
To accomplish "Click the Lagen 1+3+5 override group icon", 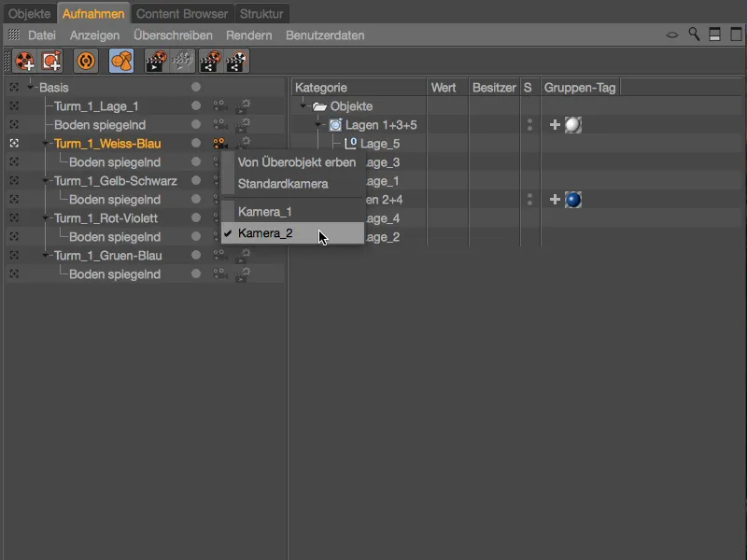I will click(x=335, y=125).
